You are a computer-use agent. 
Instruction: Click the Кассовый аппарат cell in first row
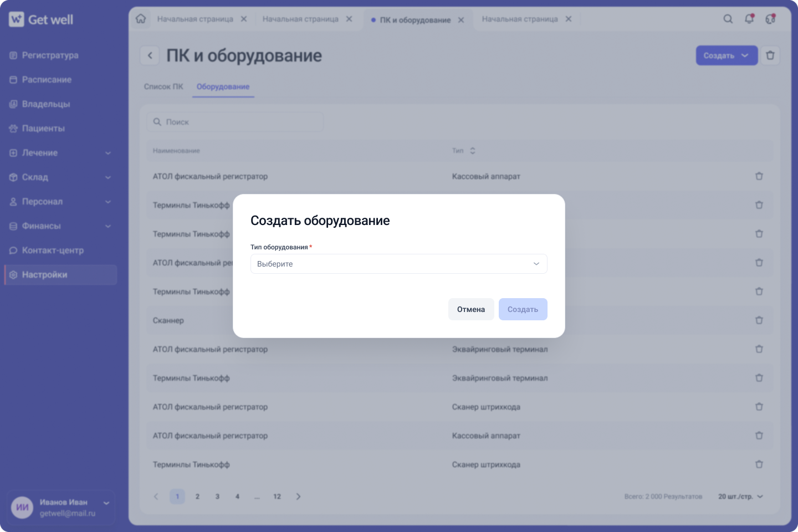click(486, 176)
